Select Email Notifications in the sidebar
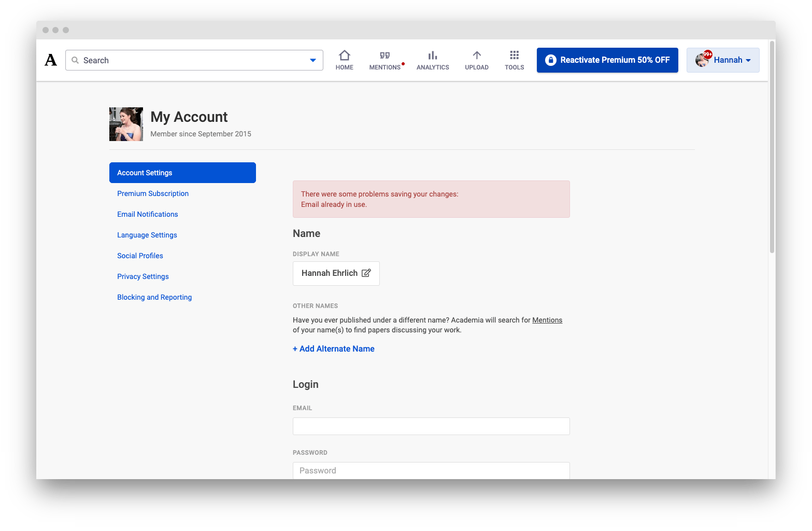This screenshot has height=531, width=812. tap(147, 214)
